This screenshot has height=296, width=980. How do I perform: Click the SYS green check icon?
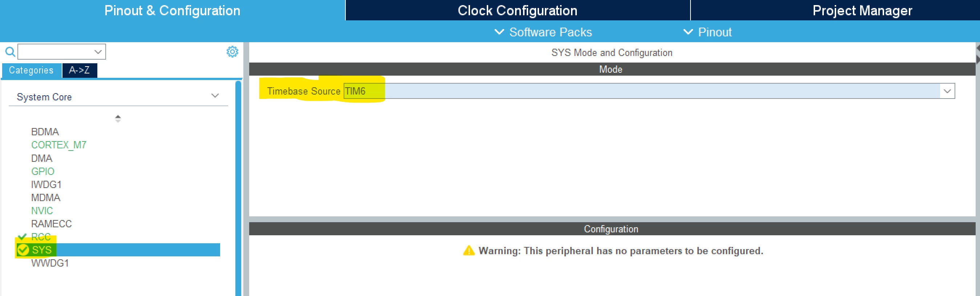point(23,250)
